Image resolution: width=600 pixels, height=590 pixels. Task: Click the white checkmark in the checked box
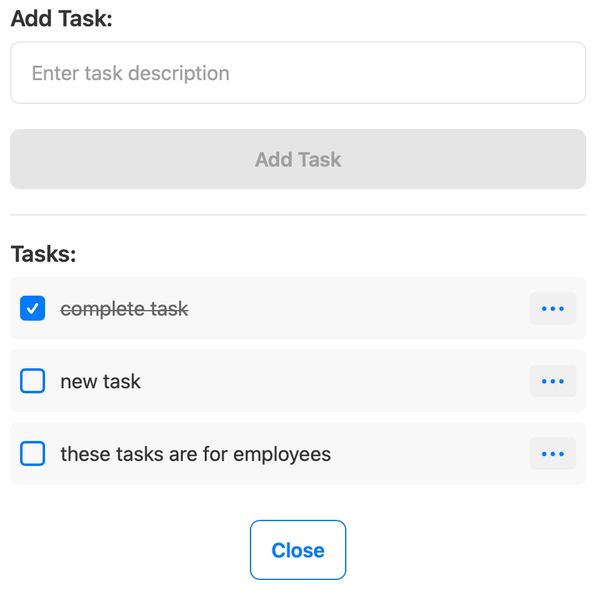click(33, 309)
